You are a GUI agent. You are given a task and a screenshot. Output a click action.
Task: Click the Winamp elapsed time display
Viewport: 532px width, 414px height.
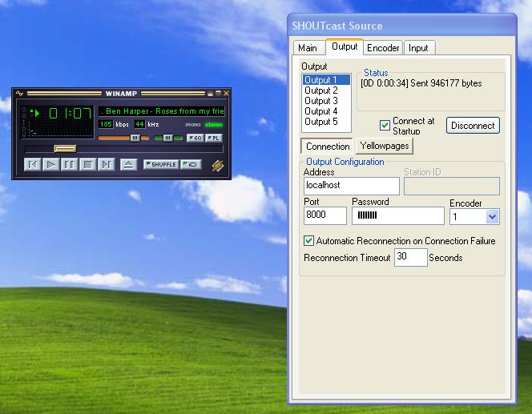tap(71, 113)
